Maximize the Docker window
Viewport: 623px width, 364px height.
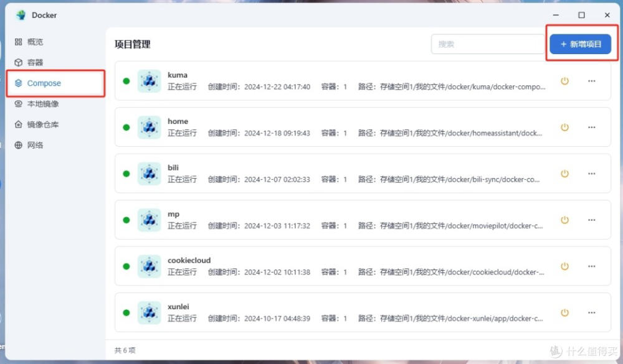(x=581, y=15)
